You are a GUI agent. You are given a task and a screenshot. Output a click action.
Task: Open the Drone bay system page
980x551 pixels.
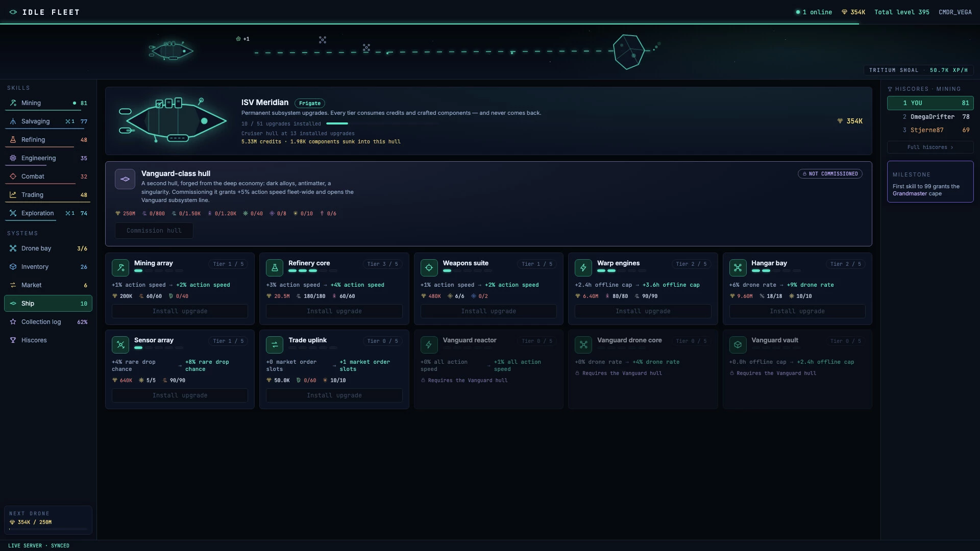tap(48, 248)
